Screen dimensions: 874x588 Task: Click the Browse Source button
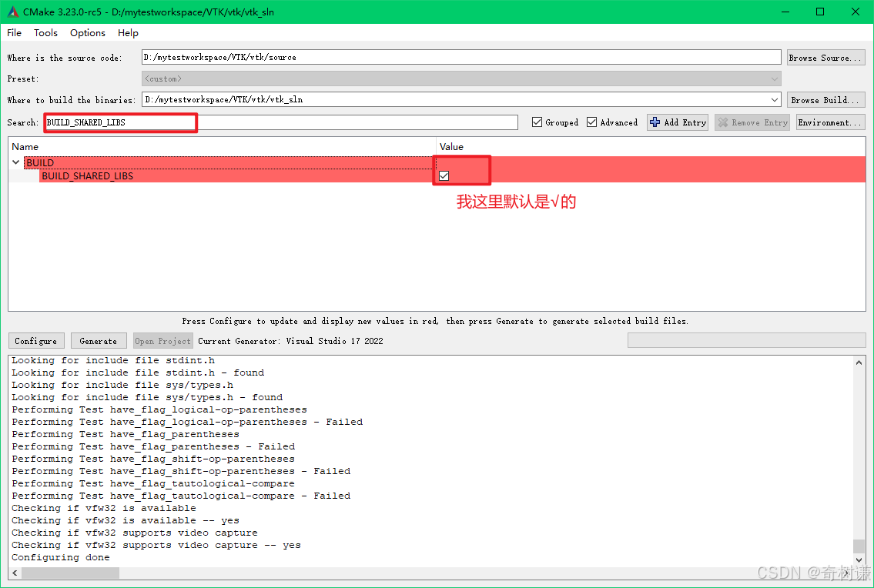825,58
